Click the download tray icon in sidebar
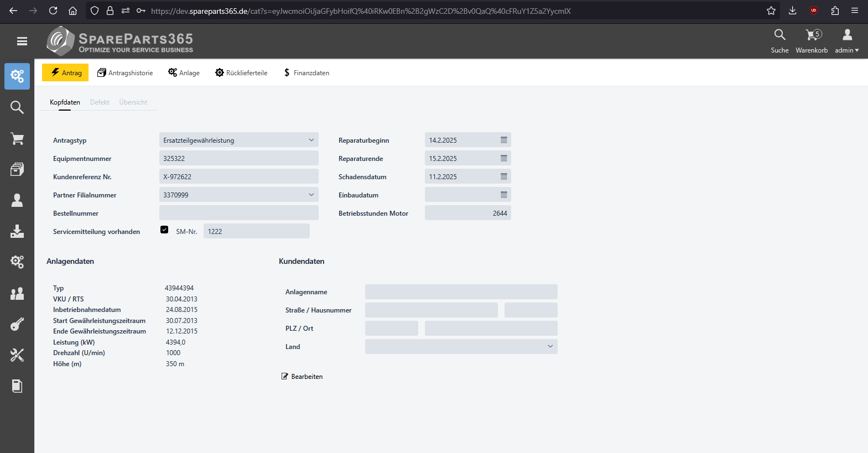The image size is (868, 453). pyautogui.click(x=17, y=231)
